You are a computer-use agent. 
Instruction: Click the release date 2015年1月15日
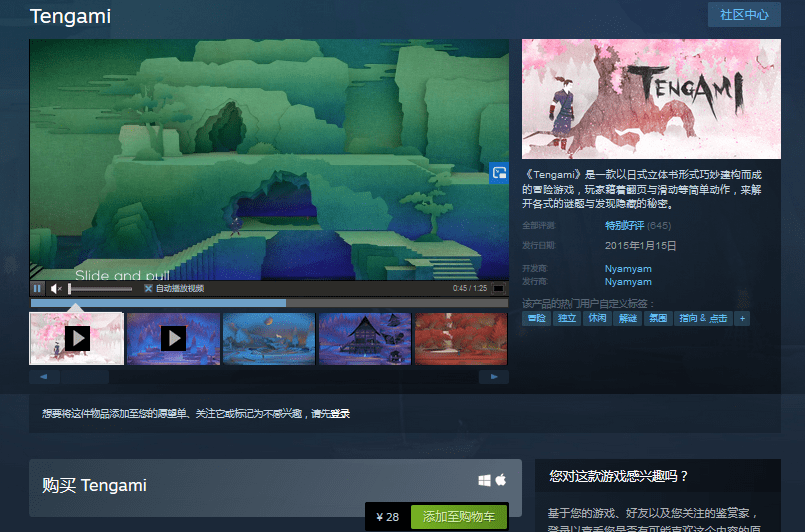tap(640, 245)
